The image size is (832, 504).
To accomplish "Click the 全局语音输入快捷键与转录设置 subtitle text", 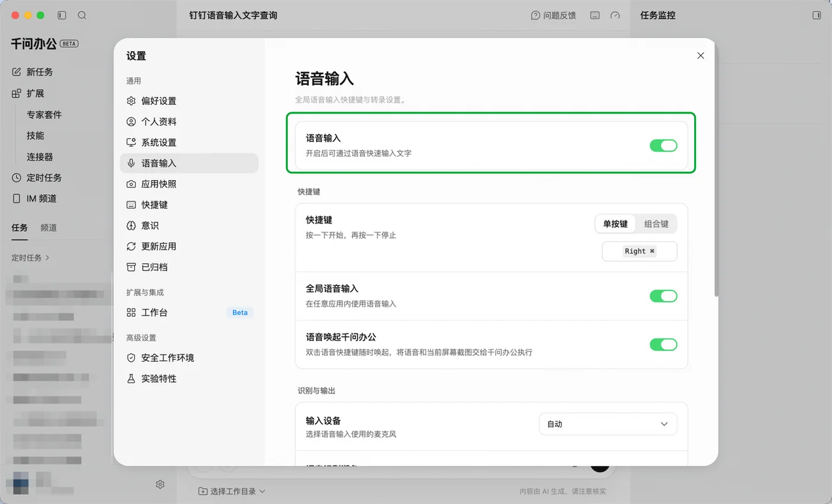I will point(352,100).
